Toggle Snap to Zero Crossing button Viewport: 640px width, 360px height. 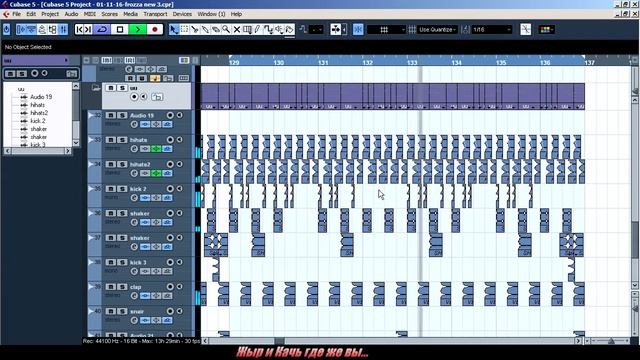526,29
